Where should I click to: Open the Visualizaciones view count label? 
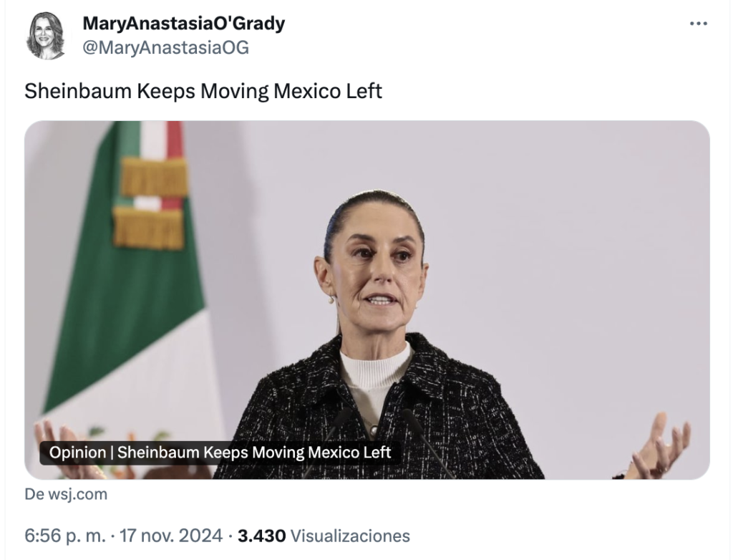[x=350, y=536]
